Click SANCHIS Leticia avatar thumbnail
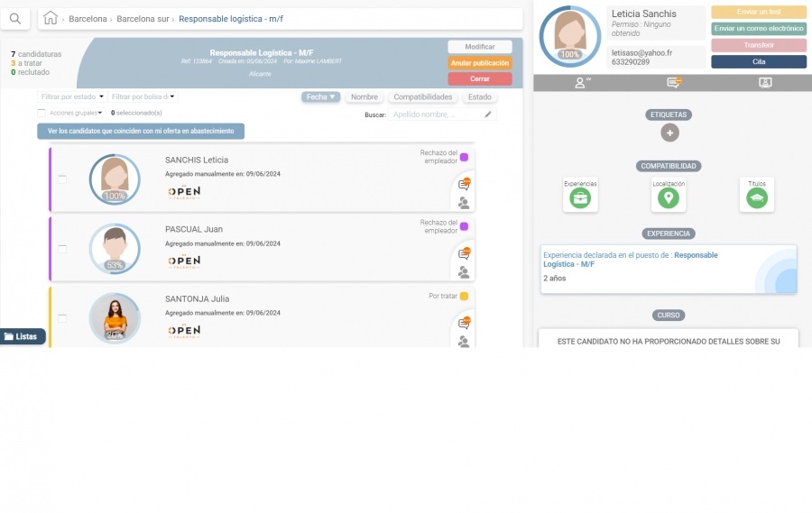 115,179
